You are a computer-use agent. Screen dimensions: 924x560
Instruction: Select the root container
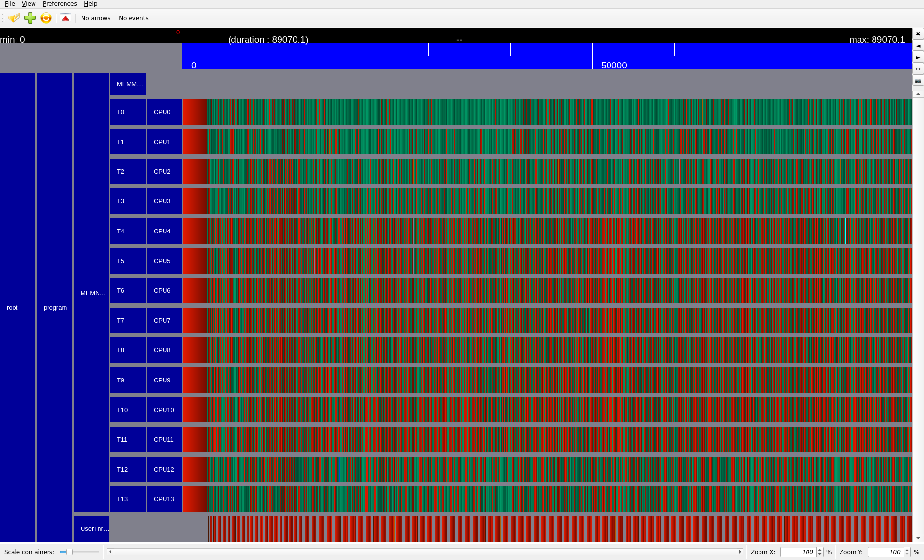point(18,307)
